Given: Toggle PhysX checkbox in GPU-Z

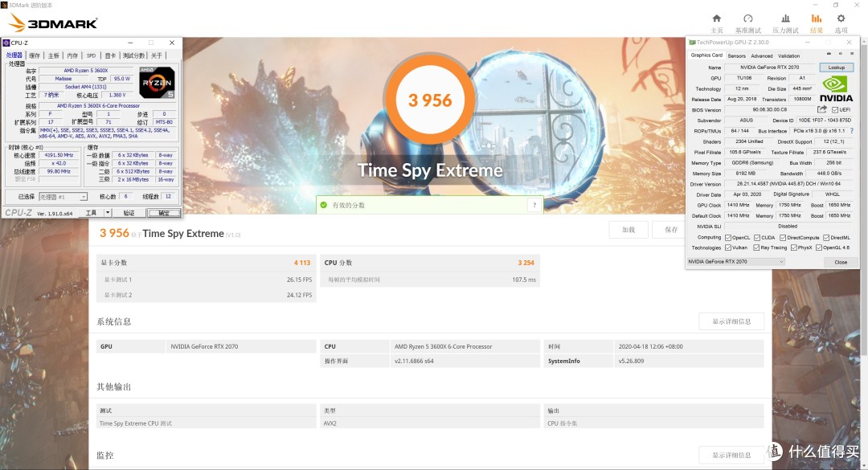Looking at the screenshot, I should 794,247.
